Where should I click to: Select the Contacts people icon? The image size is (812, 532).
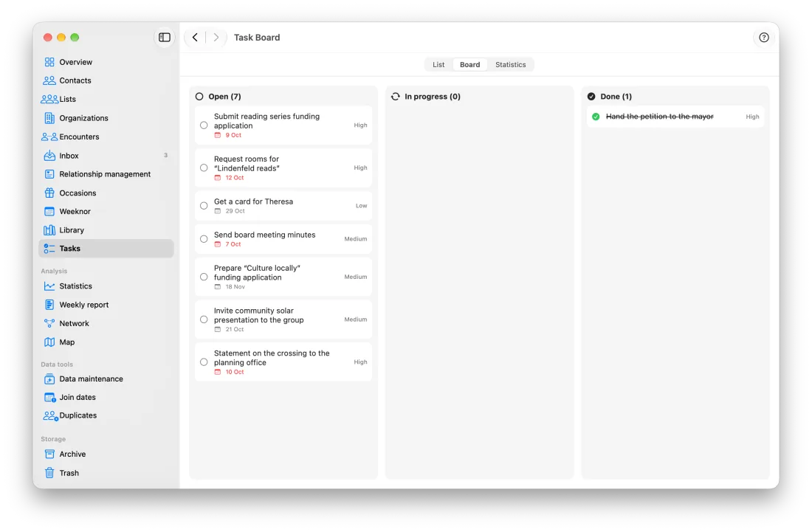49,80
